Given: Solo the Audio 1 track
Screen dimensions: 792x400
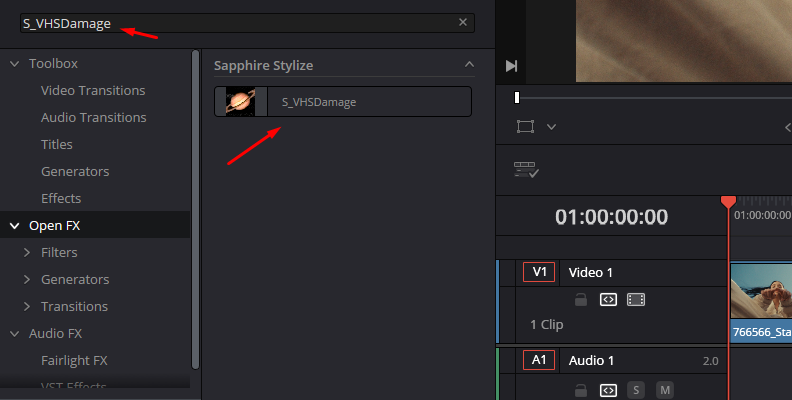Looking at the screenshot, I should click(636, 390).
